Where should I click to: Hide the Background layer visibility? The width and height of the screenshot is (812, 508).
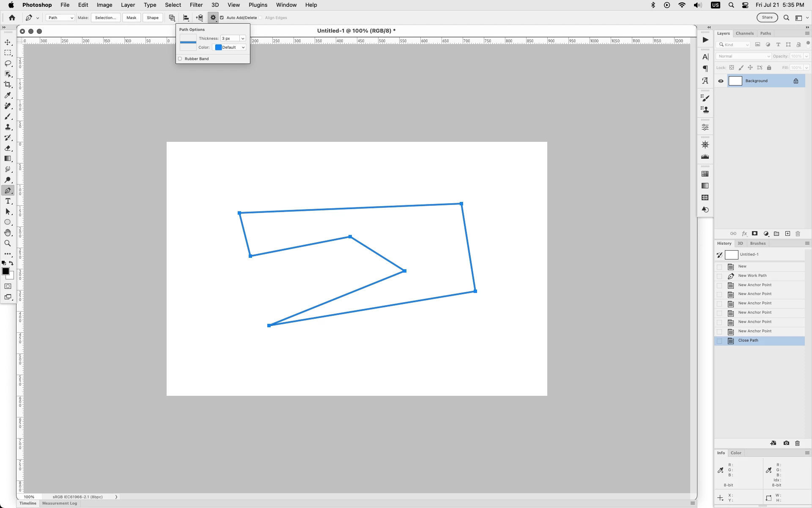point(721,81)
